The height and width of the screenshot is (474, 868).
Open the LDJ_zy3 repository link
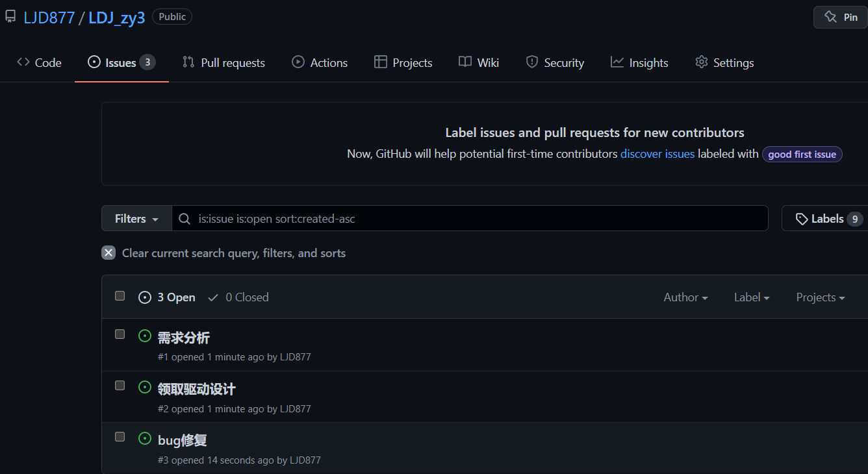coord(117,18)
